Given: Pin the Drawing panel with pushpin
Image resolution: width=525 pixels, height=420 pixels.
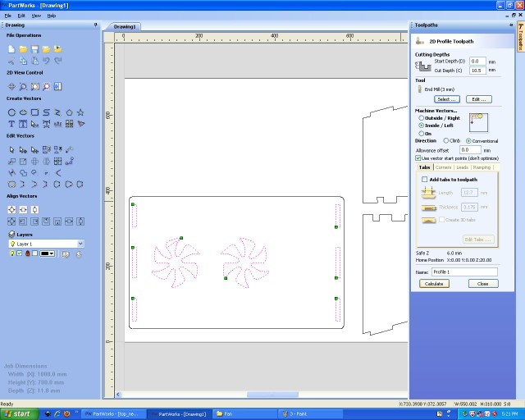Looking at the screenshot, I should click(x=95, y=25).
